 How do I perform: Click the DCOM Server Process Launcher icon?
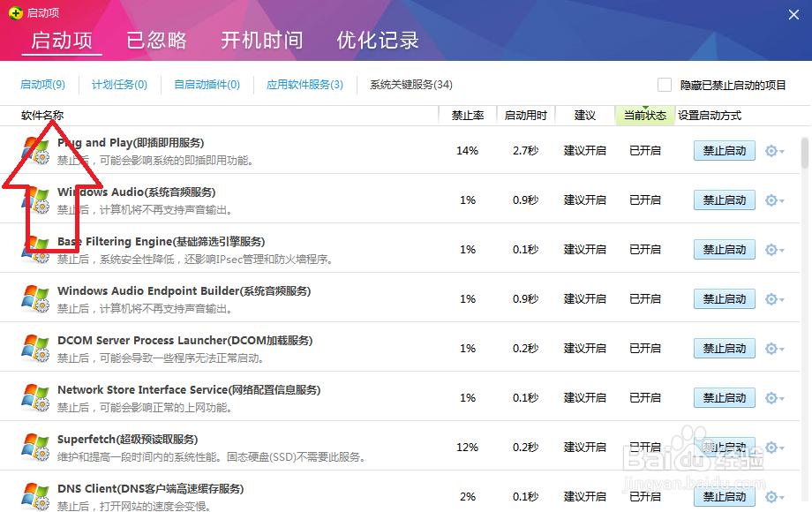(35, 349)
